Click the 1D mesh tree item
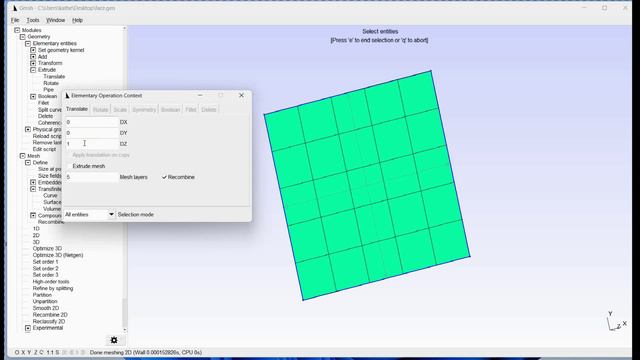 tap(36, 229)
